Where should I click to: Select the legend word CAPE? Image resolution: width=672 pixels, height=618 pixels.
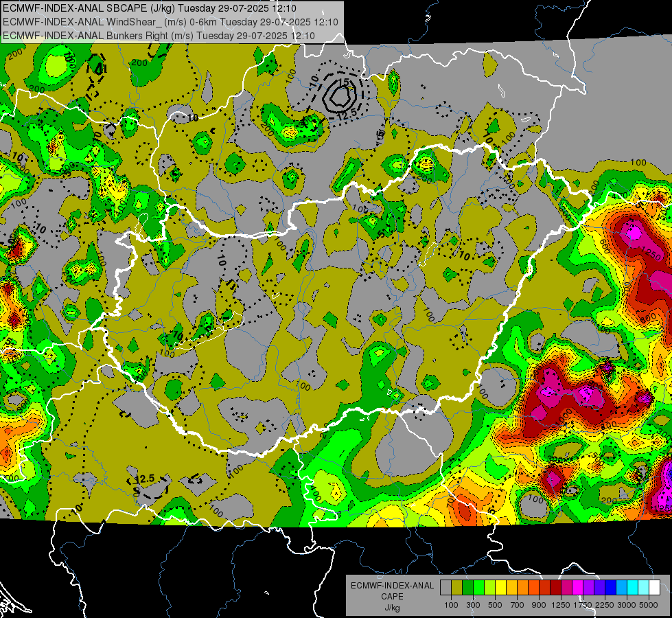(x=392, y=597)
